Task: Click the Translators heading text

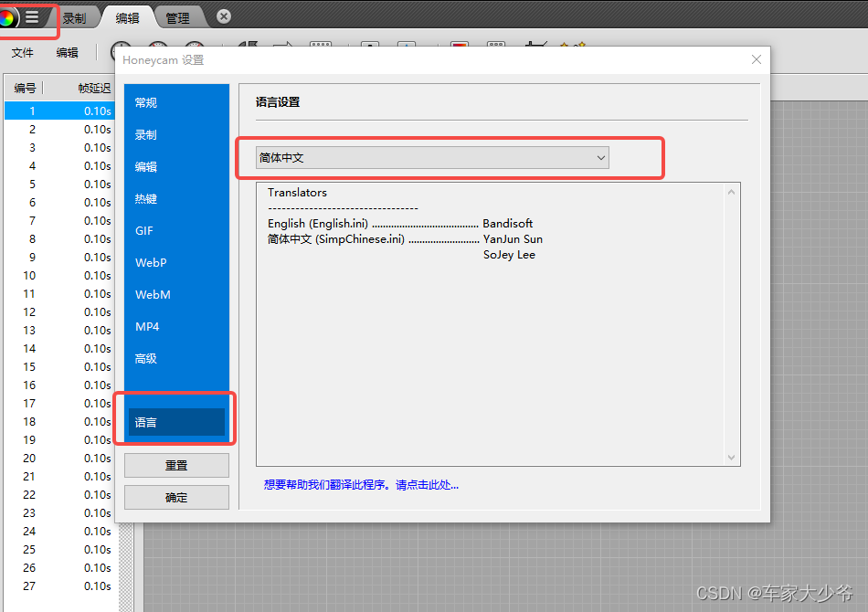Action: point(297,193)
